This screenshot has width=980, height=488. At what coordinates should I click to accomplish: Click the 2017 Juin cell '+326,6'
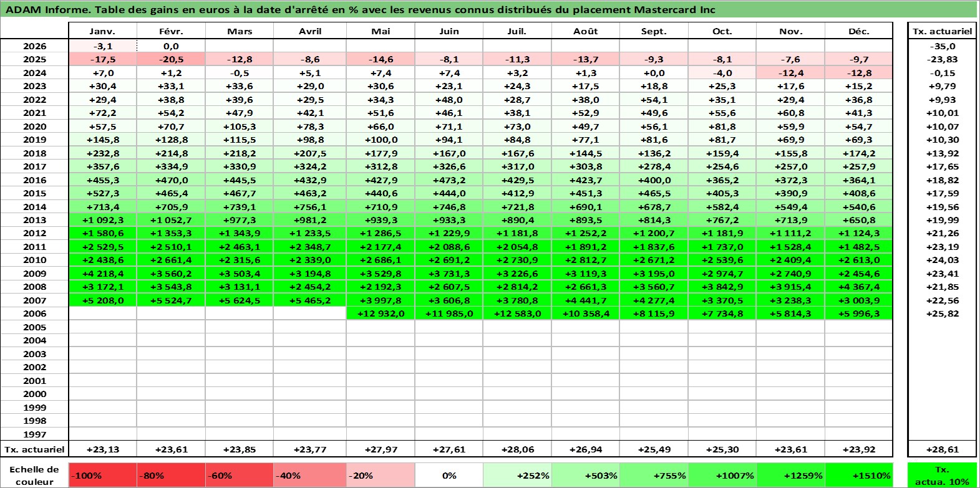pos(449,166)
